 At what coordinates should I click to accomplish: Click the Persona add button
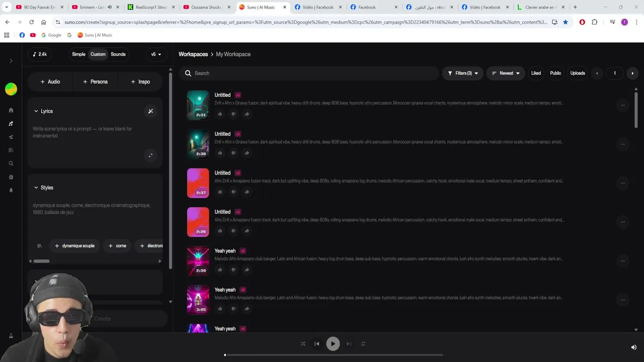(x=95, y=81)
